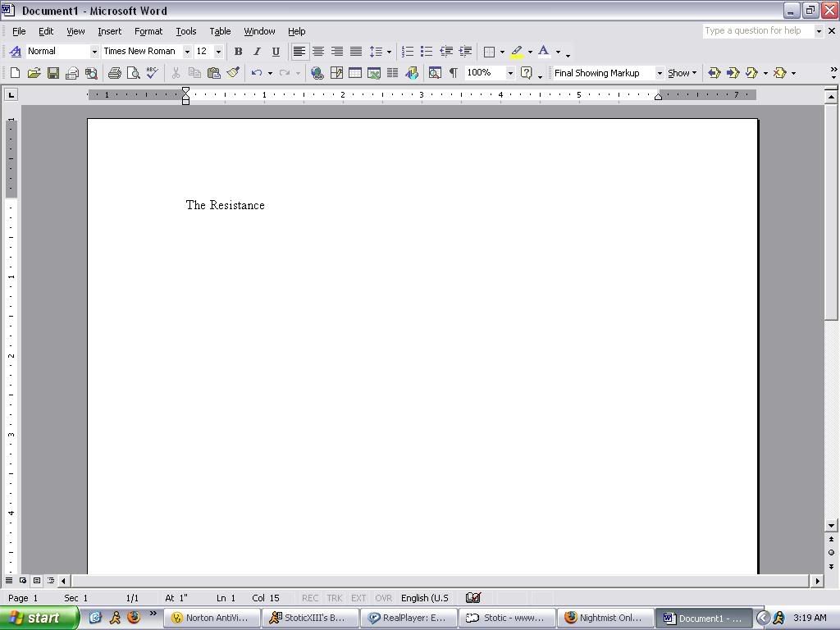Image resolution: width=840 pixels, height=630 pixels.
Task: Switch to Nightmist Online taskbar button
Action: (605, 618)
